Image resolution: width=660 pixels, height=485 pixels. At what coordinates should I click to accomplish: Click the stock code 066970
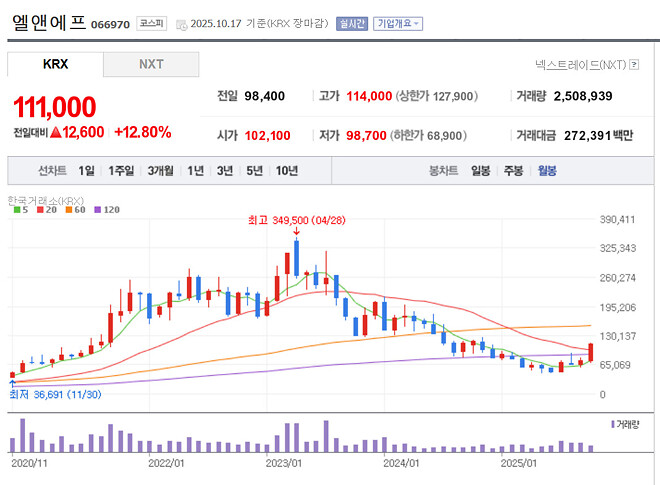pyautogui.click(x=110, y=24)
